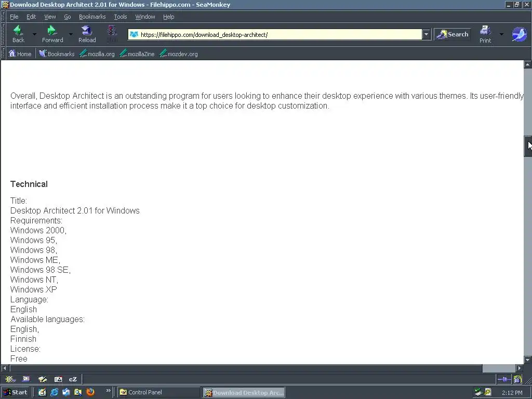Click the Download Desktop Arc... taskbar button

tap(244, 392)
